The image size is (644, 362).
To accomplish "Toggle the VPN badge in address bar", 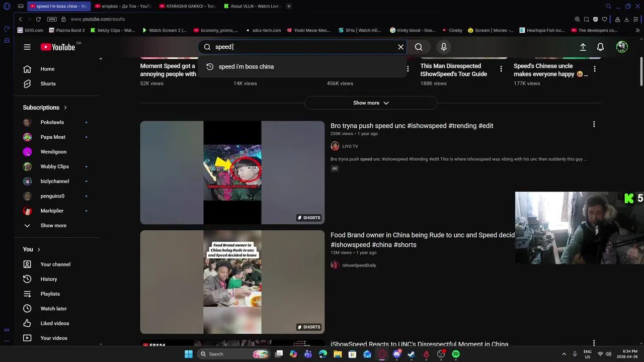I will pyautogui.click(x=52, y=19).
